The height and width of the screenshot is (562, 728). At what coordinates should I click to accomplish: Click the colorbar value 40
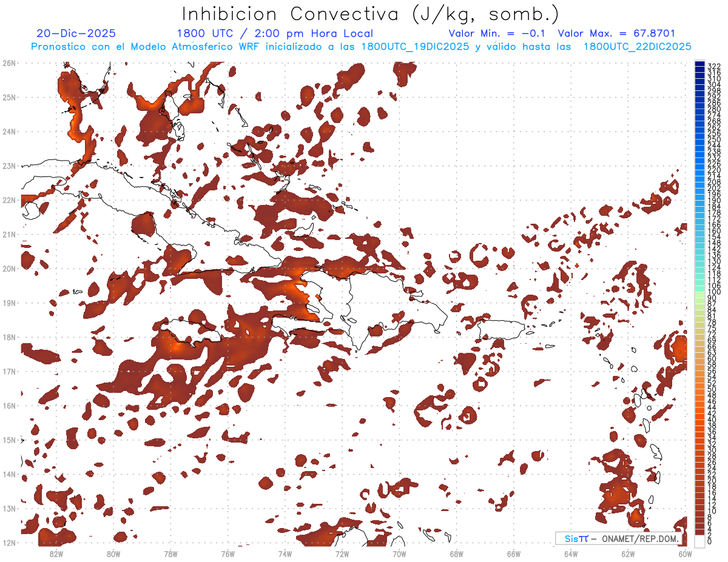click(x=712, y=420)
